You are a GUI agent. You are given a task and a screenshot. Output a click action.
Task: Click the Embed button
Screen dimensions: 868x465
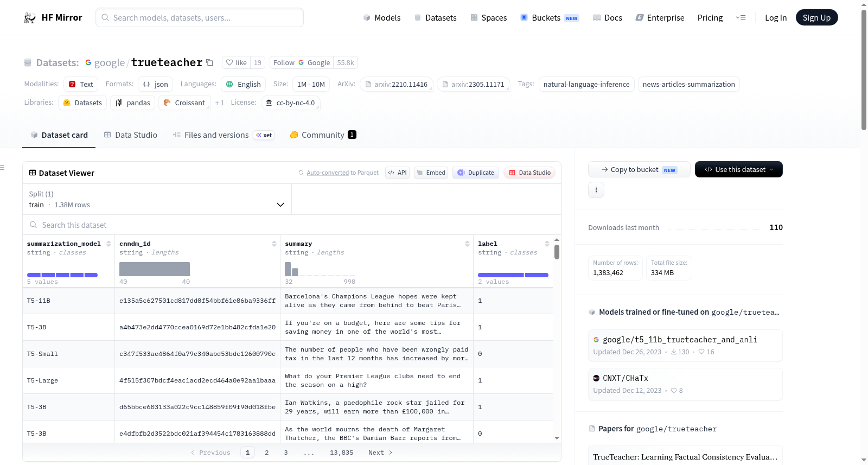click(x=431, y=173)
